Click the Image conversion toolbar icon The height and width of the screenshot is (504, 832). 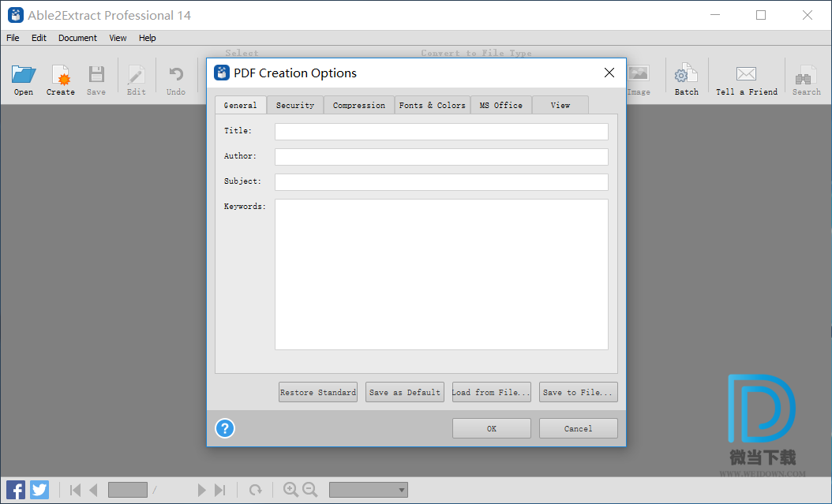(639, 75)
